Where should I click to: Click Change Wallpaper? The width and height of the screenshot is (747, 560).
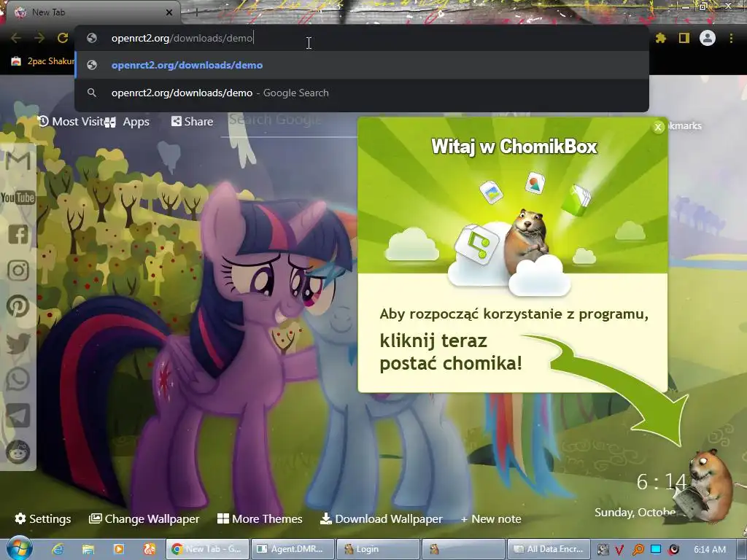(144, 518)
